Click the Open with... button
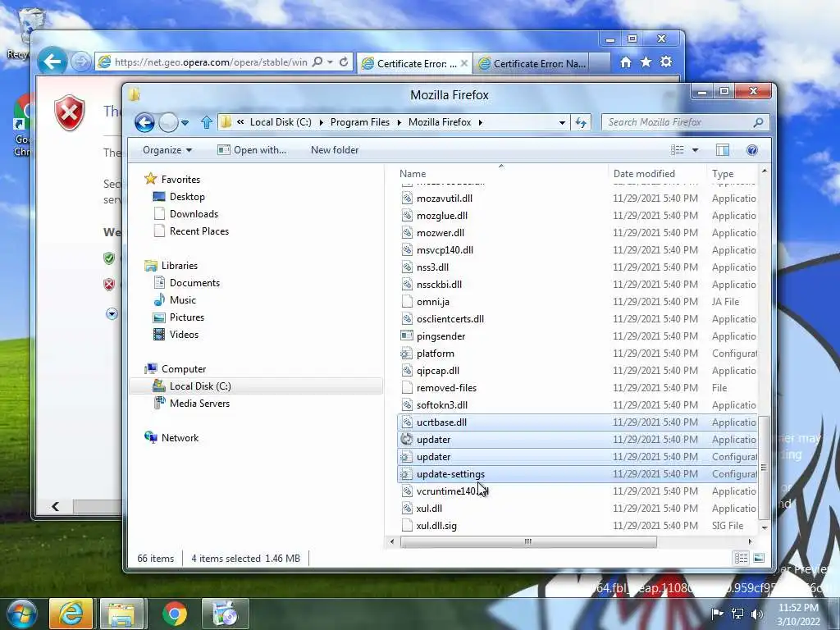Viewport: 840px width, 630px height. (x=252, y=150)
